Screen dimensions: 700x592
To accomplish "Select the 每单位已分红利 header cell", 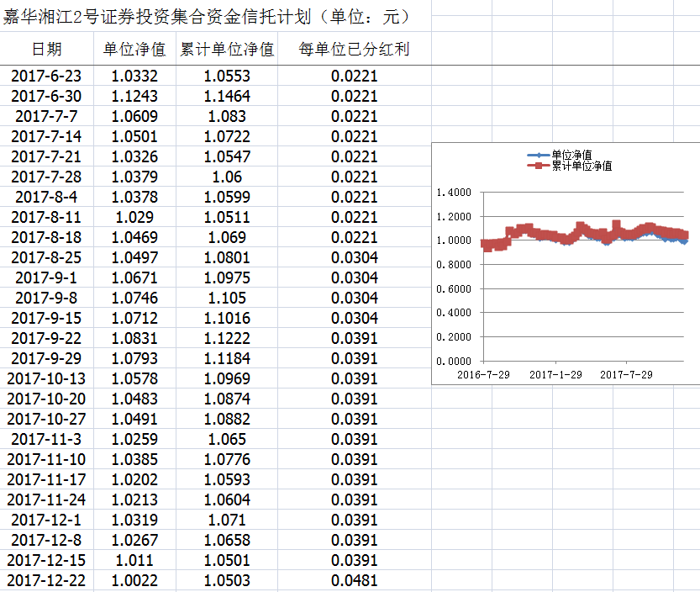I will [354, 50].
